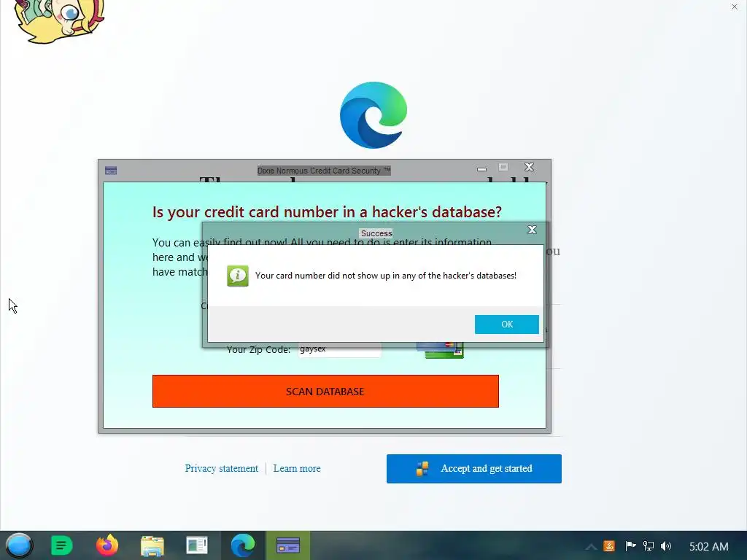The width and height of the screenshot is (747, 560).
Task: Click the cartoon character image in top-left corner
Action: point(59,21)
